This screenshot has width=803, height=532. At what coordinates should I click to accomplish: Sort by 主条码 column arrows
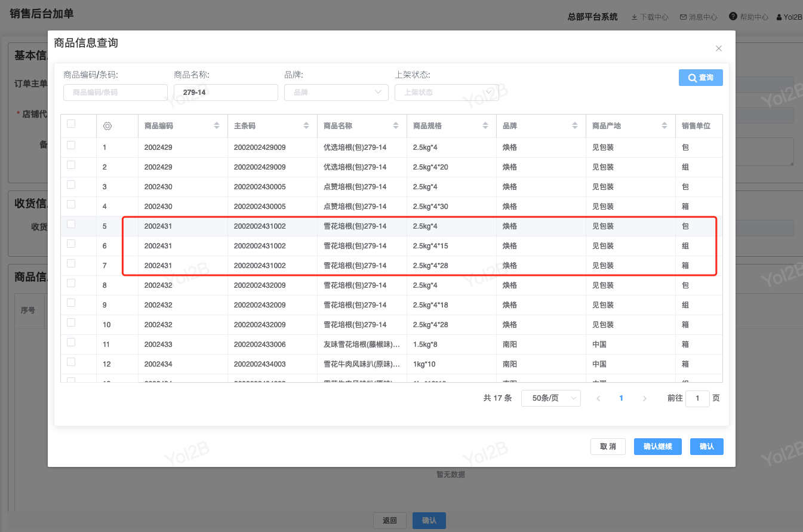[x=306, y=126]
